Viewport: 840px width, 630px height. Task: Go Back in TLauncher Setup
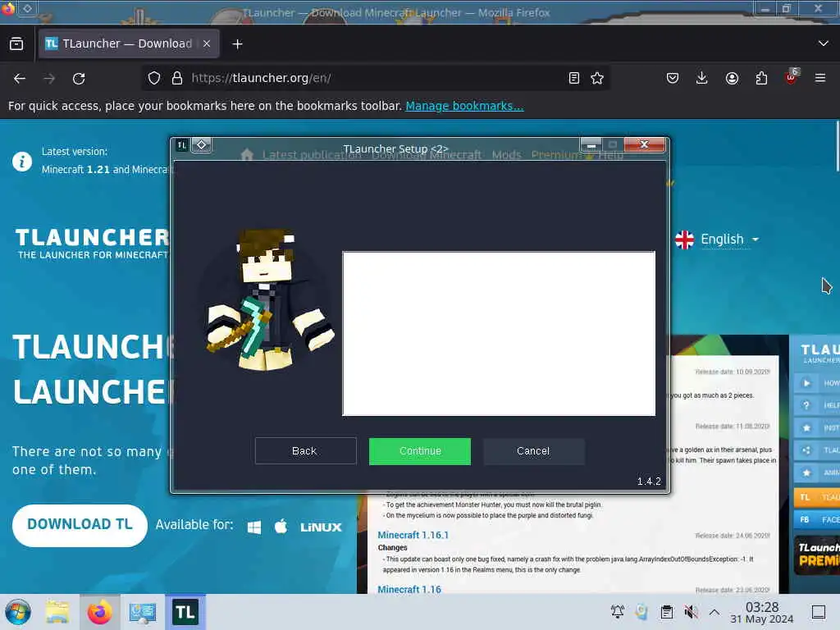(305, 451)
